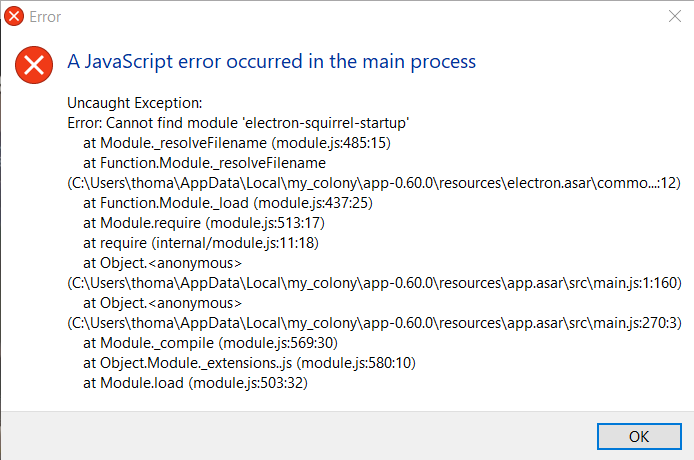Click the 'Object.Module._extensions..js' line
The width and height of the screenshot is (694, 460).
(x=250, y=363)
